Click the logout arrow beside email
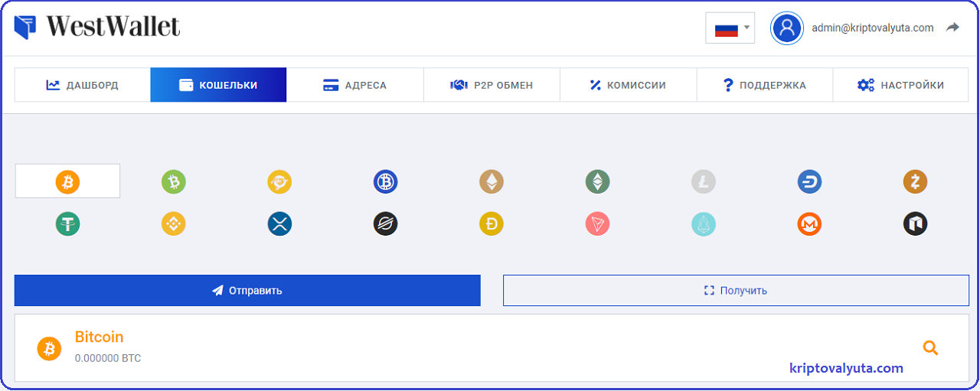980x391 pixels. point(952,28)
